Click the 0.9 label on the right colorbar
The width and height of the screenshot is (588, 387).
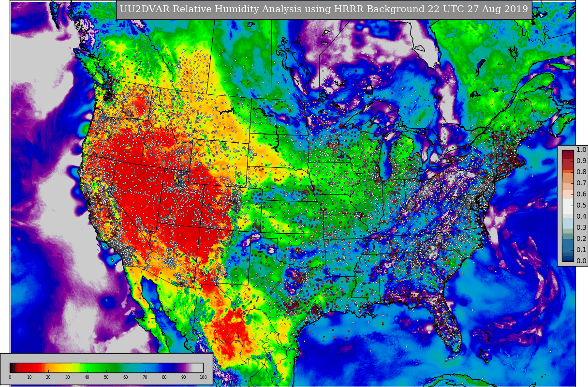pos(581,161)
